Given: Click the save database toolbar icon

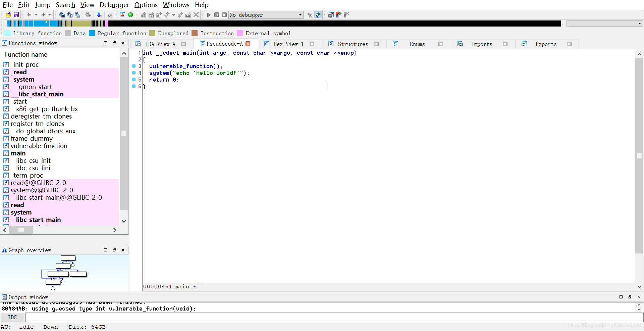Looking at the screenshot, I should pyautogui.click(x=16, y=15).
